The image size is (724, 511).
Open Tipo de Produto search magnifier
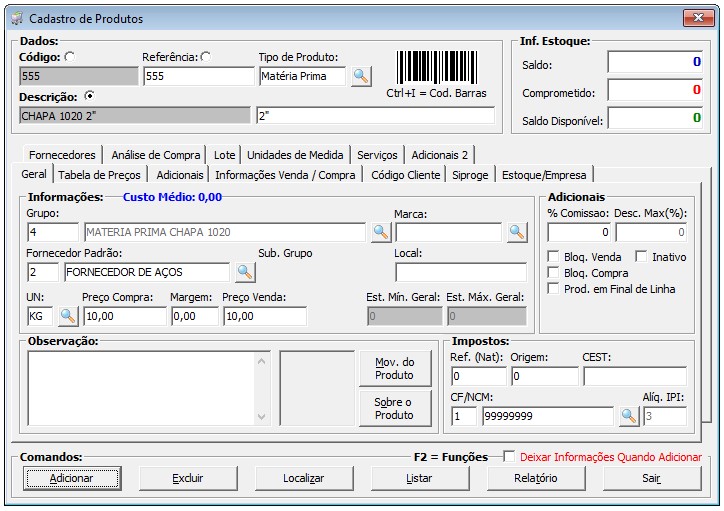tap(361, 76)
